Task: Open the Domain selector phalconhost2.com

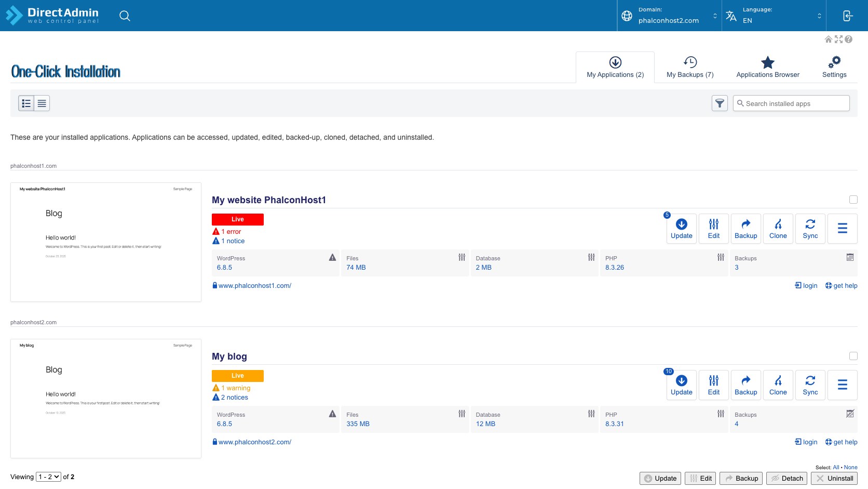Action: pyautogui.click(x=669, y=16)
